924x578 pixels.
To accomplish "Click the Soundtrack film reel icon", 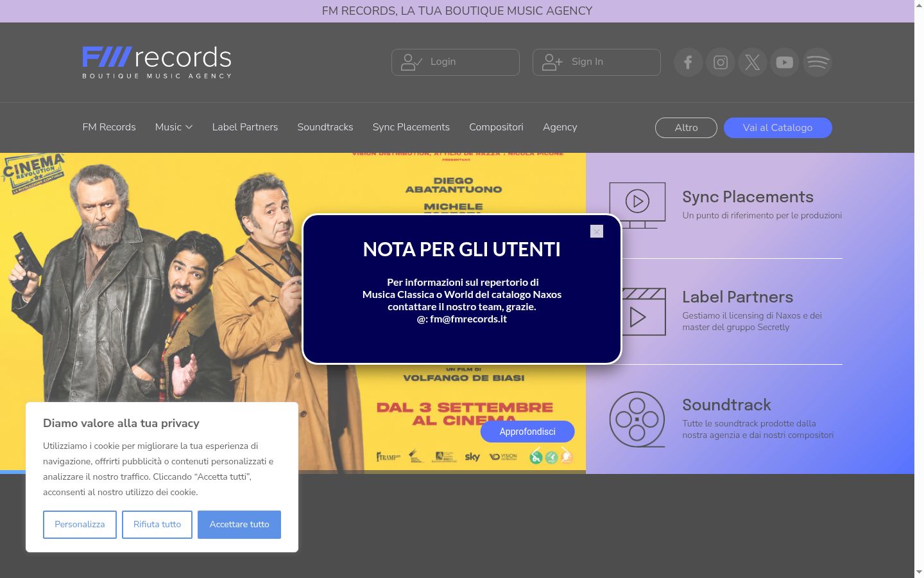I will (x=637, y=419).
